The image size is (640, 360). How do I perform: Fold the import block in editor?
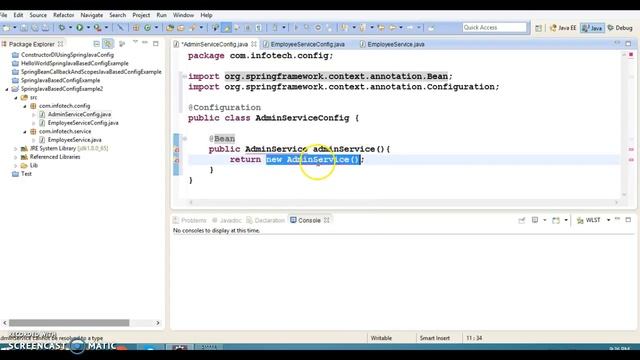[x=184, y=76]
